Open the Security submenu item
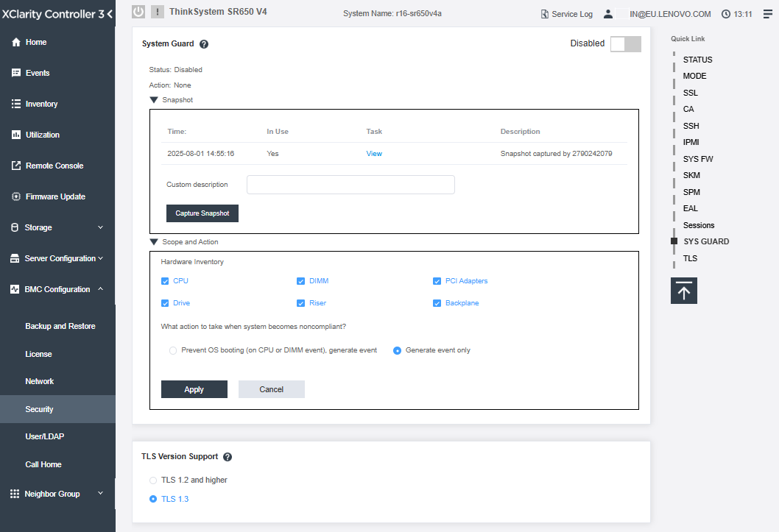Screen dimensions: 779x532 [57, 409]
